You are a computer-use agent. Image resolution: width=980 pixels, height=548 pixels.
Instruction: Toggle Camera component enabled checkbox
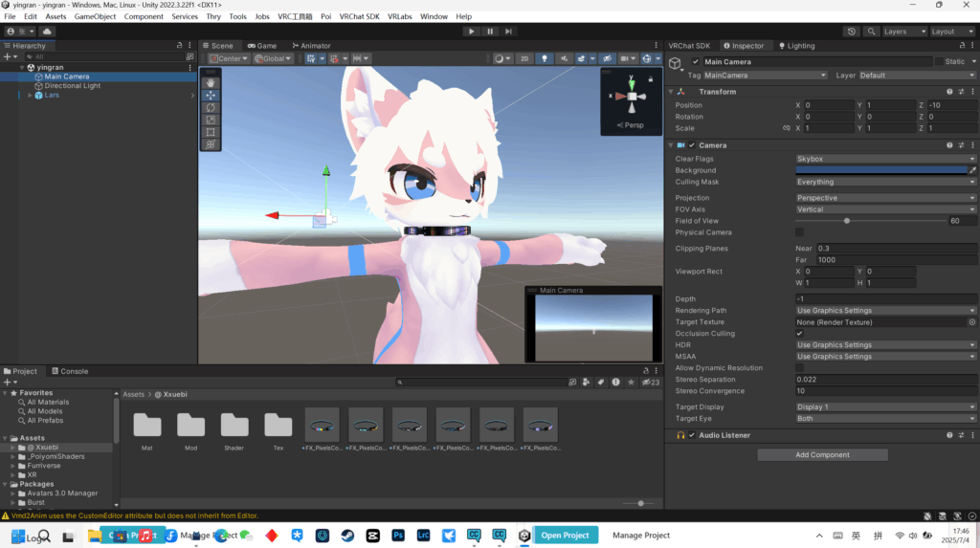pos(692,145)
